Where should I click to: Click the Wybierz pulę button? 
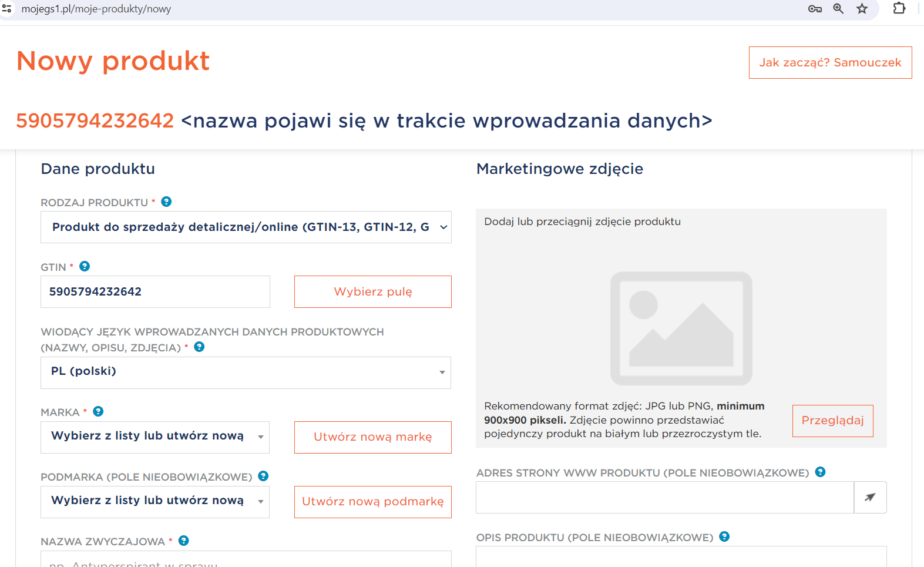tap(373, 291)
